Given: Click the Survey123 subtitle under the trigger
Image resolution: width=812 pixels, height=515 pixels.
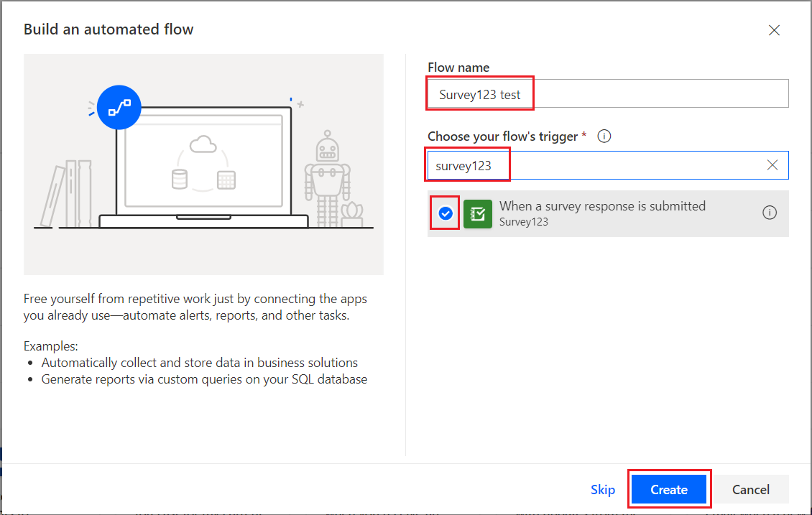Looking at the screenshot, I should [524, 222].
